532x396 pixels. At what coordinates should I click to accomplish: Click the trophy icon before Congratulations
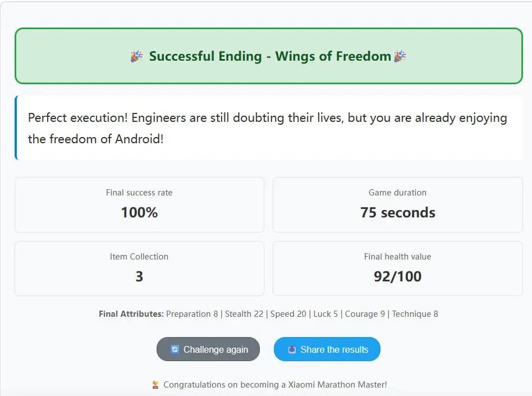click(x=155, y=385)
